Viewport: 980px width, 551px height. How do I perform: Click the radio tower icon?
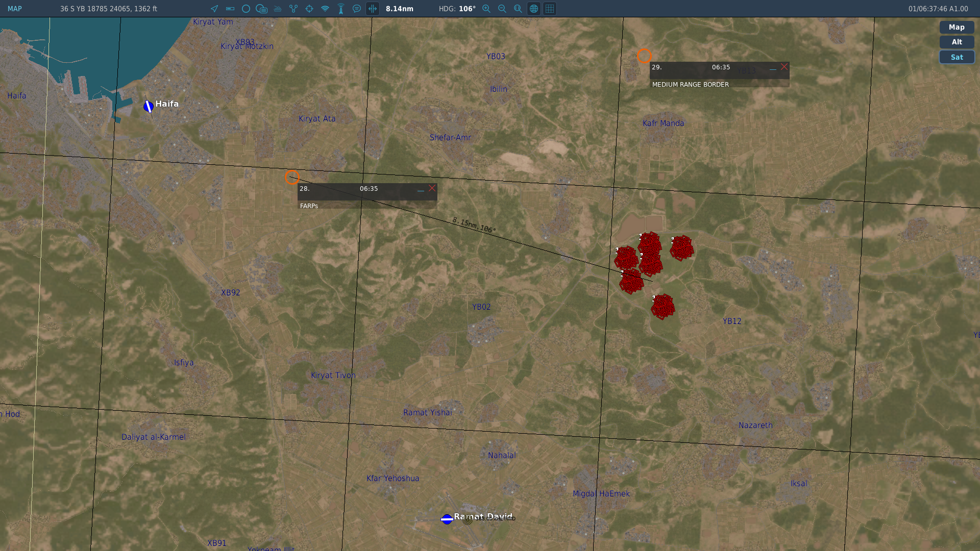click(x=341, y=9)
